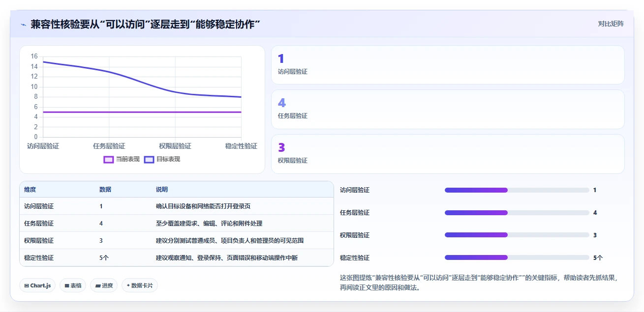Click the 对比矩阵 label
Viewport: 644px width, 312px height.
coord(611,24)
